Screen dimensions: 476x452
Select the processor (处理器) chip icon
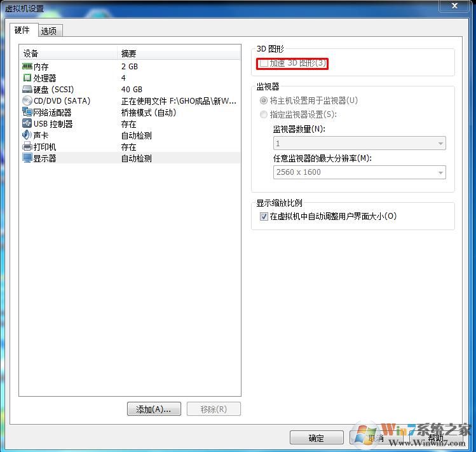(27, 78)
